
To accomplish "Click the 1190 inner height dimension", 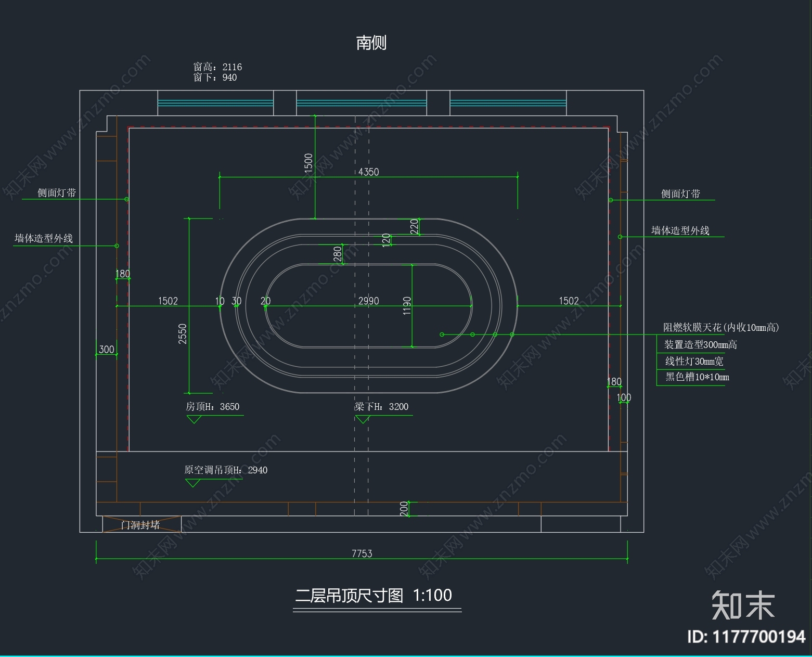I will point(407,306).
